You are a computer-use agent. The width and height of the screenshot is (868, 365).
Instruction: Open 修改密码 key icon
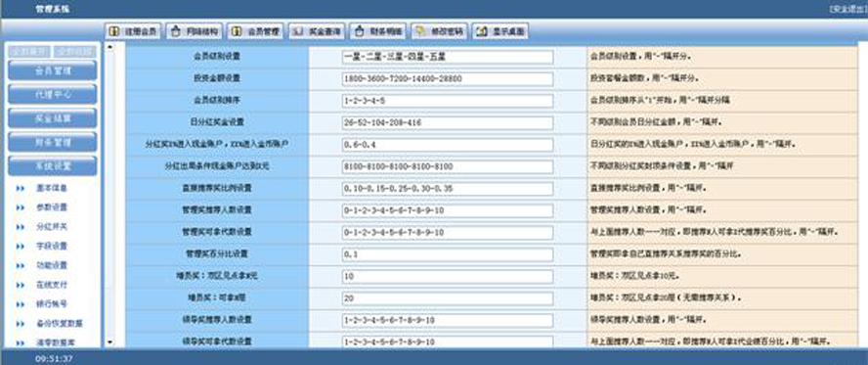(x=421, y=31)
